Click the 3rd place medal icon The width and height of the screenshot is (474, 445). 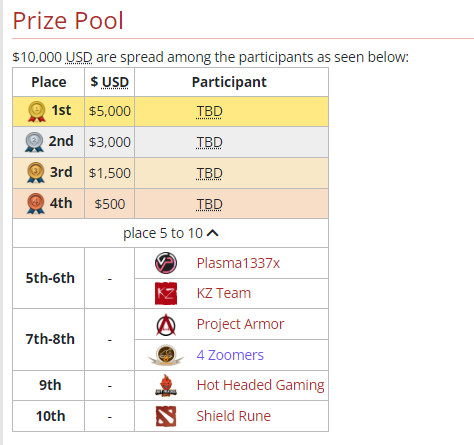36,173
